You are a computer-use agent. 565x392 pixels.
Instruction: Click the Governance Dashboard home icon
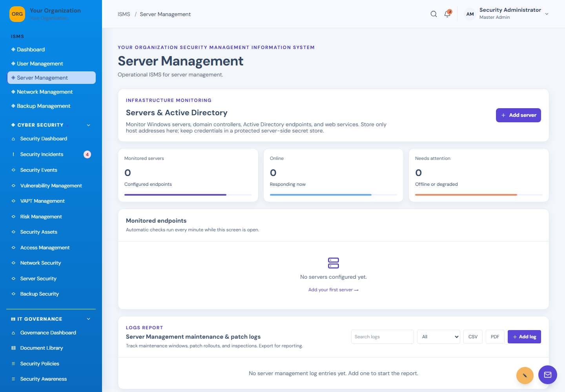13,333
